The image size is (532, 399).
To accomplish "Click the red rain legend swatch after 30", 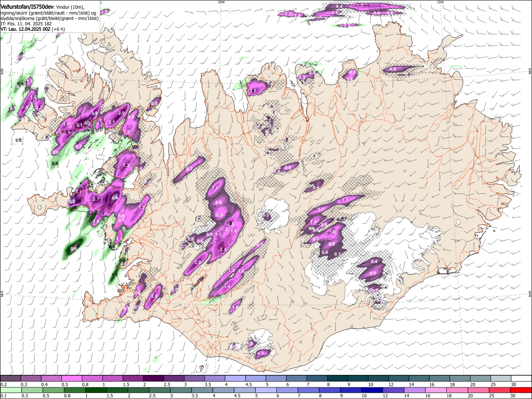I will pyautogui.click(x=521, y=390).
